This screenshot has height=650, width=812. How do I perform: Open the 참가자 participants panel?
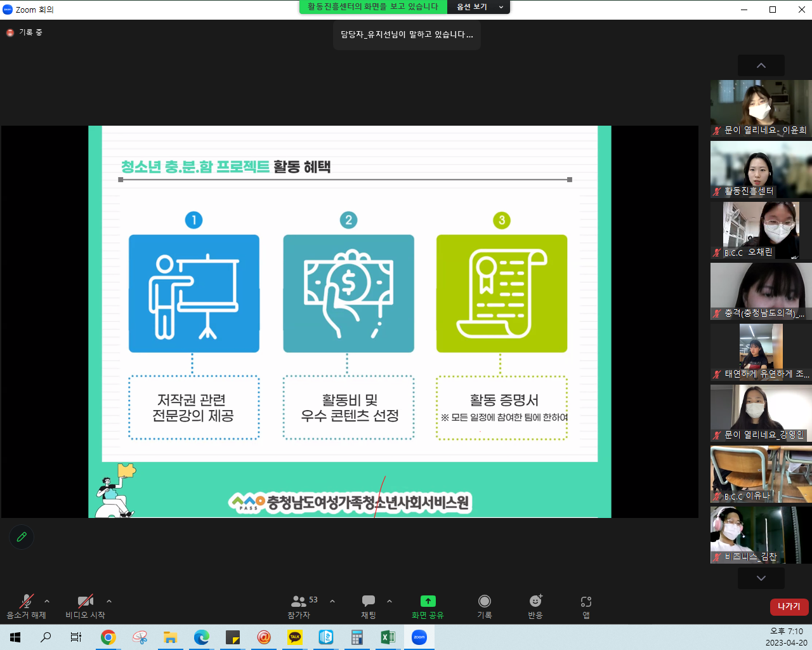(x=299, y=606)
